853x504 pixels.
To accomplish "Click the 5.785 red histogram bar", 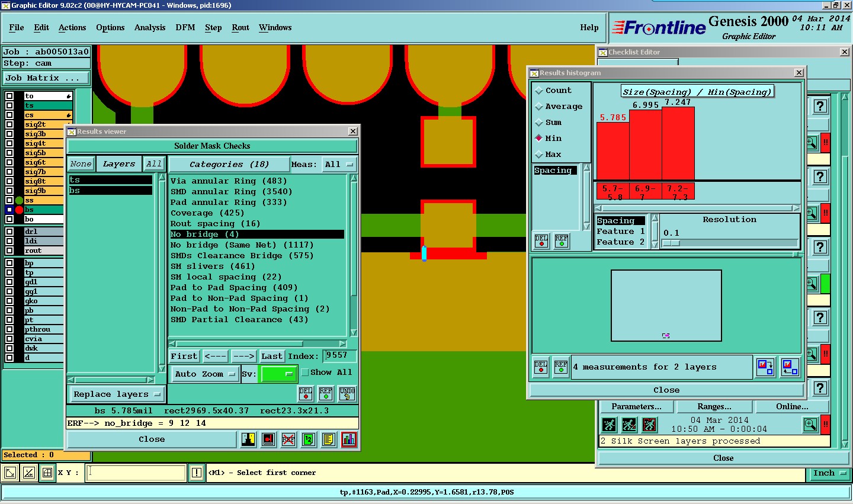I will click(x=613, y=151).
